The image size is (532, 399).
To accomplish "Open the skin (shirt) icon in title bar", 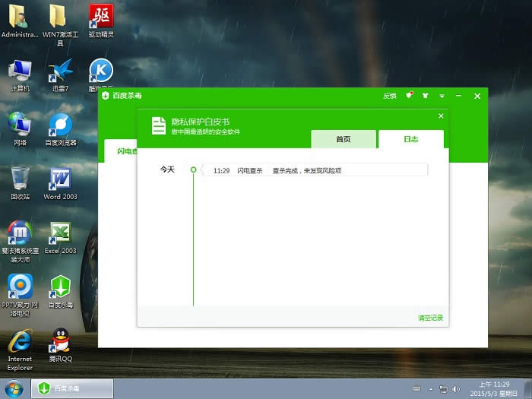I will pyautogui.click(x=425, y=96).
